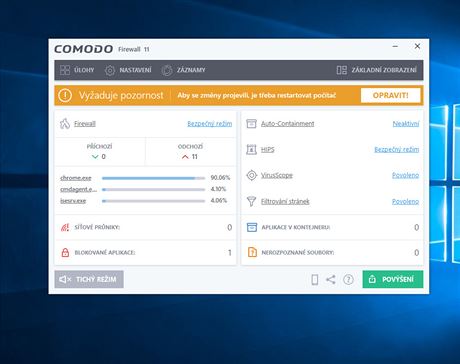Click the green Povýšení button
The height and width of the screenshot is (364, 460).
(x=393, y=279)
